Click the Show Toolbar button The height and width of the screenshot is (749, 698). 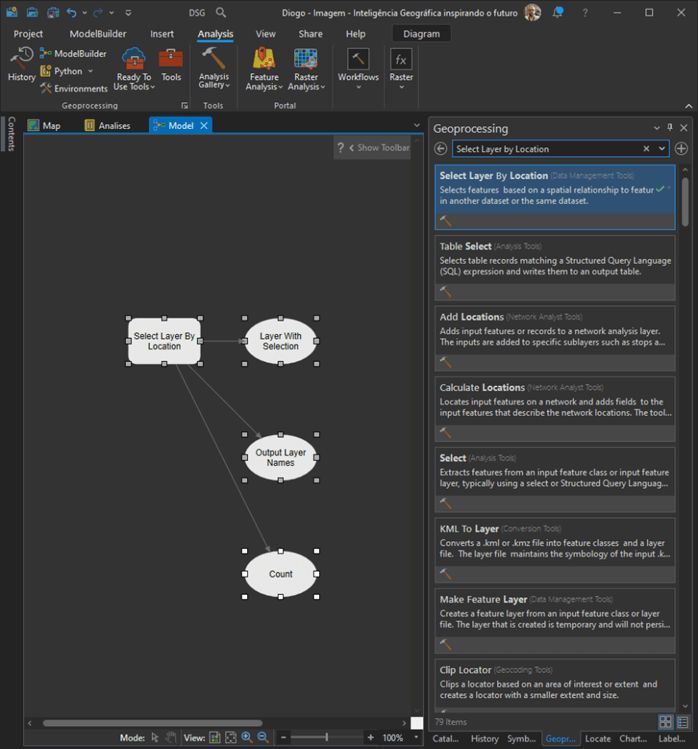tap(378, 148)
